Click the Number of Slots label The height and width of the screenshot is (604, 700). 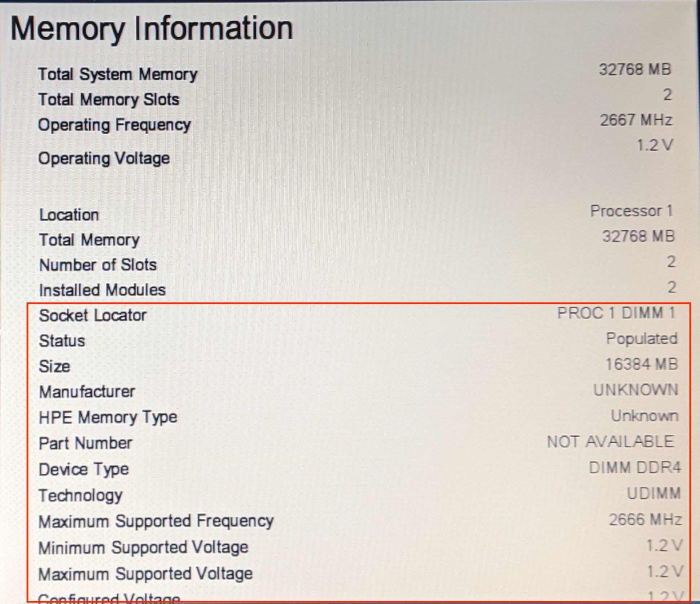(98, 265)
